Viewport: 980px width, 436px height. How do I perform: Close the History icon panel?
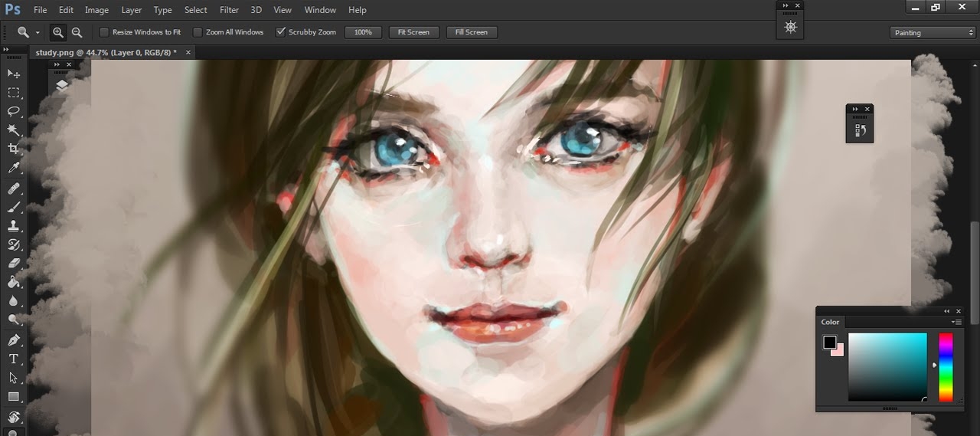point(867,109)
